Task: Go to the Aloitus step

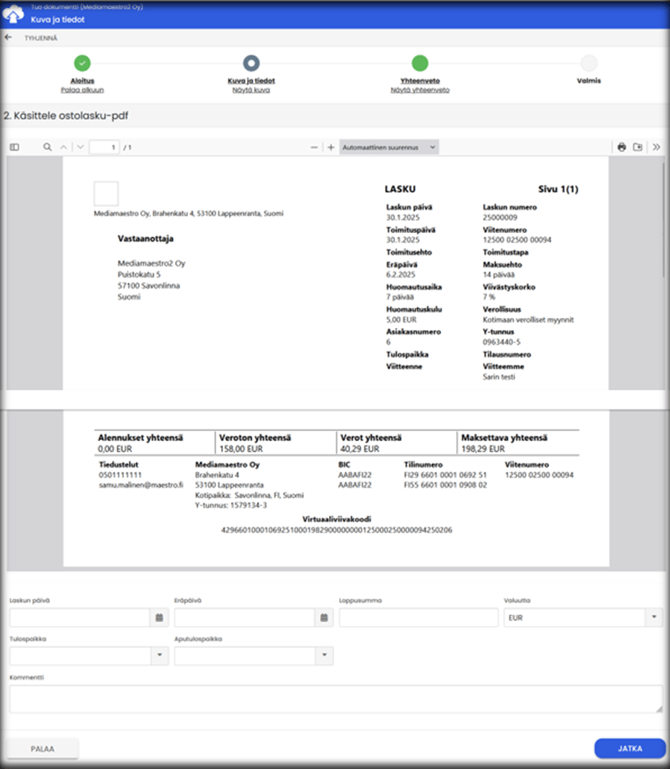Action: point(82,64)
